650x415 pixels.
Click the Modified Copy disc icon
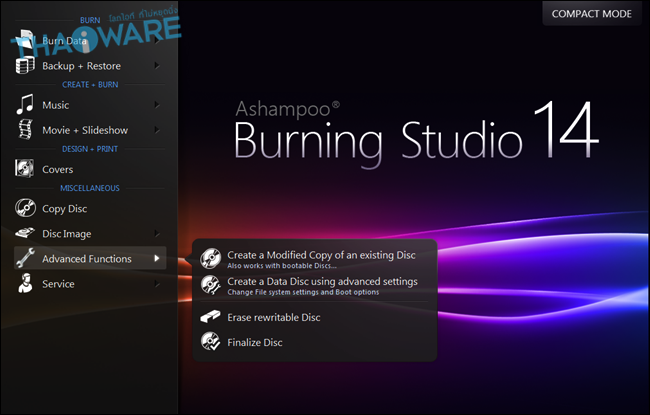[211, 258]
